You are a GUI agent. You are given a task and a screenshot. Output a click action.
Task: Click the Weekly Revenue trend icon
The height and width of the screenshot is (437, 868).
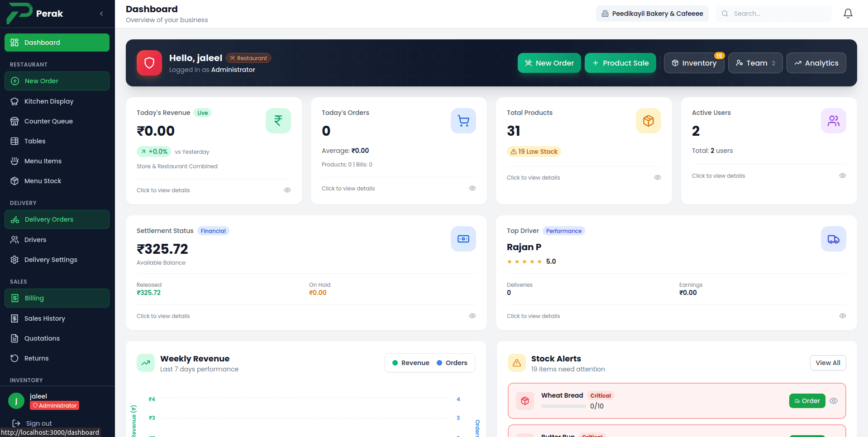click(x=146, y=363)
